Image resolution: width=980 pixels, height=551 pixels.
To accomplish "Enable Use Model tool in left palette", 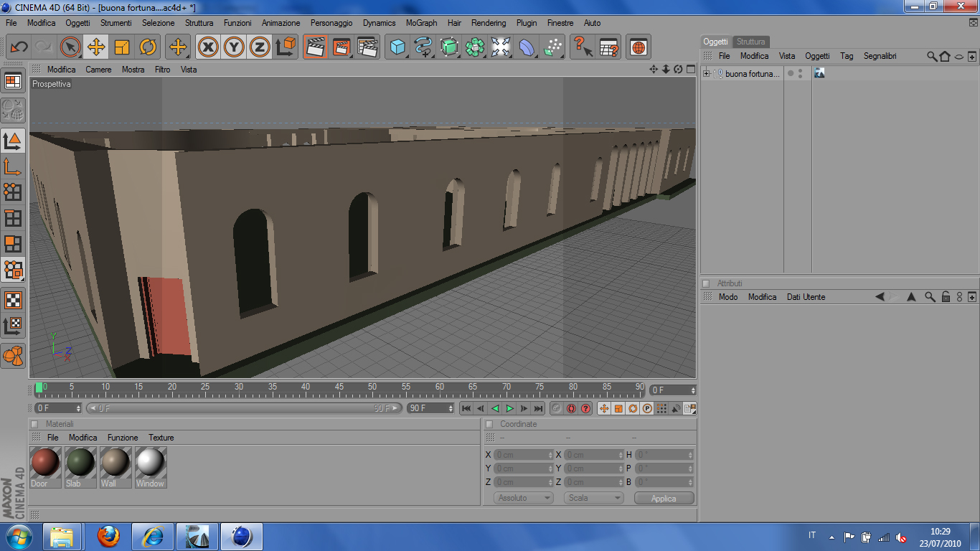I will [x=13, y=141].
